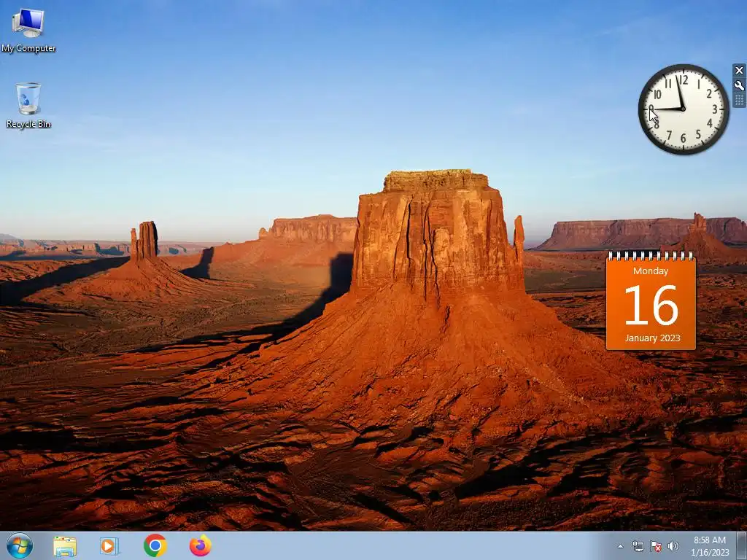Click the My Computer label text
Viewport: 747px width, 560px height.
click(28, 48)
